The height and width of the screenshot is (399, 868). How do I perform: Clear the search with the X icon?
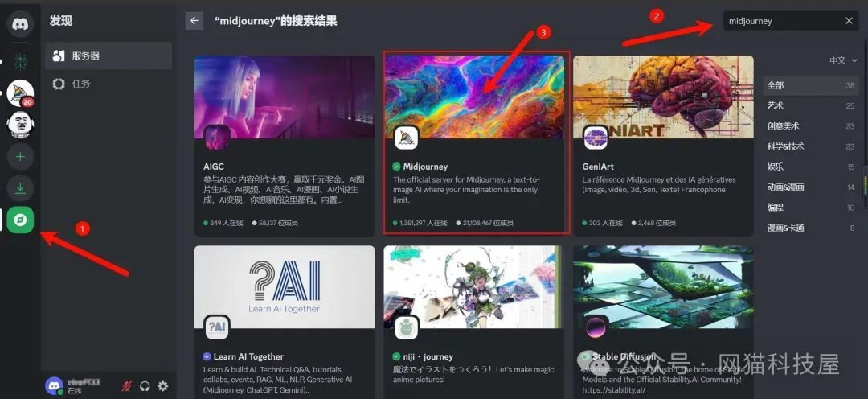[849, 21]
